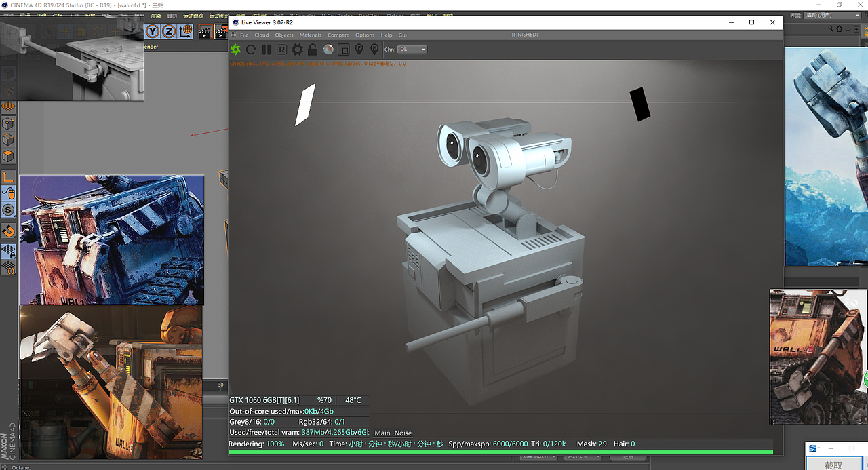The width and height of the screenshot is (868, 470).
Task: Toggle the viewport lock icon
Action: (313, 49)
